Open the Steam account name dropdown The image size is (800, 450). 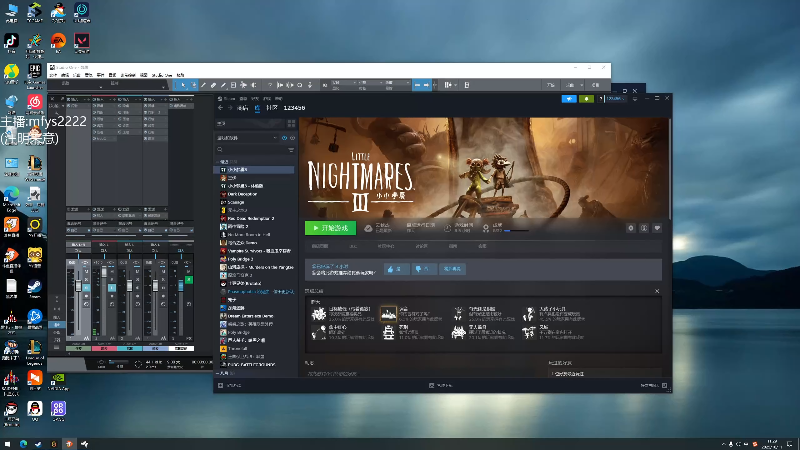point(616,98)
